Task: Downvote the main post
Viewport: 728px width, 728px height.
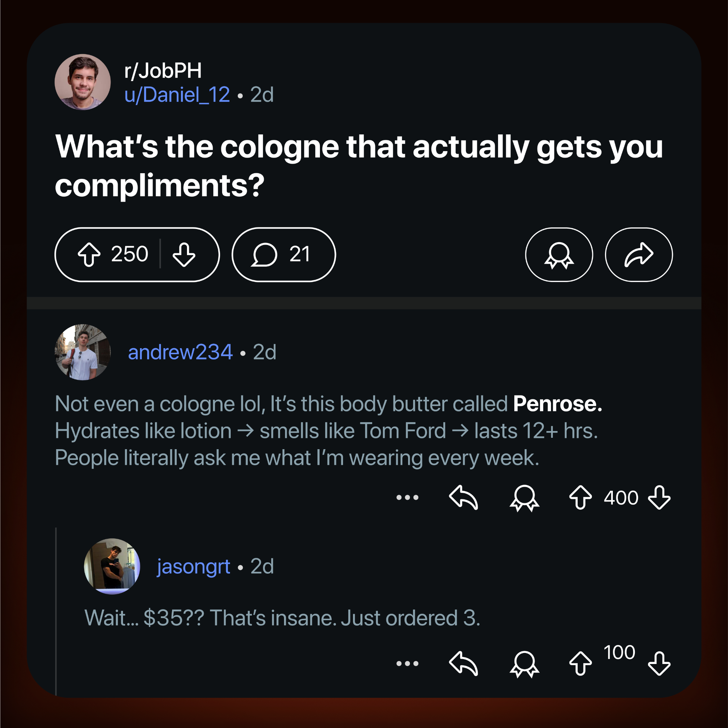Action: click(x=184, y=255)
